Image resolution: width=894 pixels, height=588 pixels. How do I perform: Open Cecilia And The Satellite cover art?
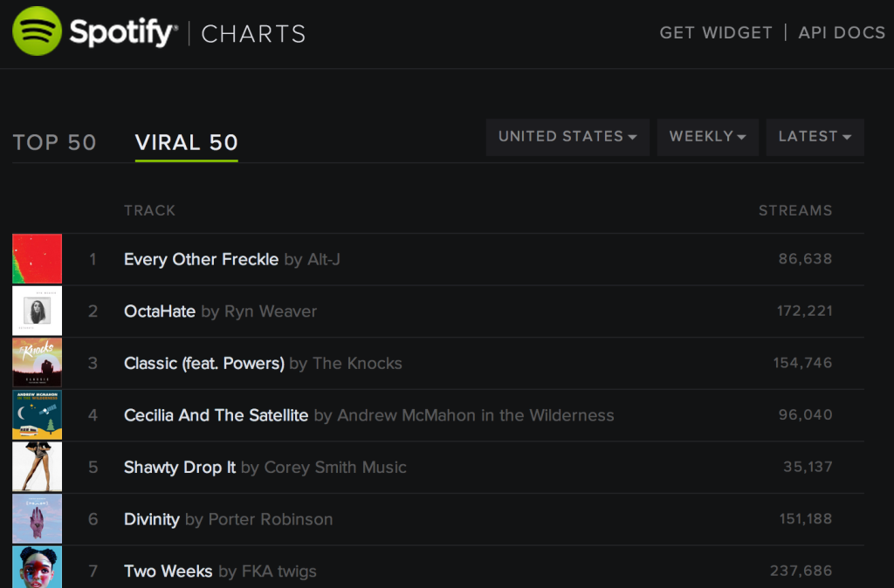37,415
